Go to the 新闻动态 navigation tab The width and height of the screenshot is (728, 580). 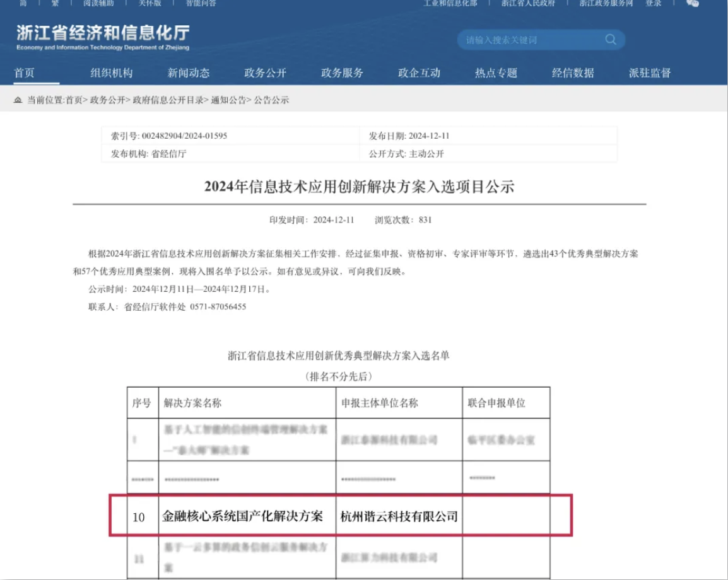pos(189,73)
